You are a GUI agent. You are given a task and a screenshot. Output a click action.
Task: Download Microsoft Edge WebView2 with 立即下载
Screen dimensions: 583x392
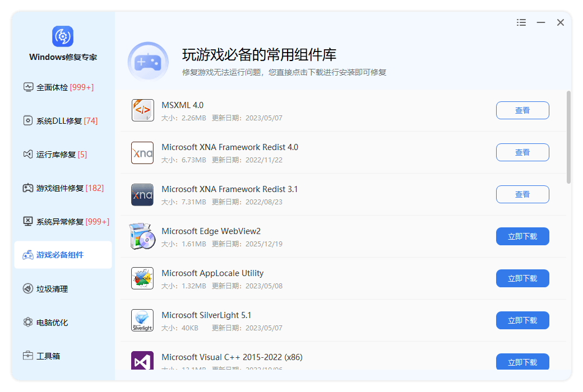[x=522, y=236]
